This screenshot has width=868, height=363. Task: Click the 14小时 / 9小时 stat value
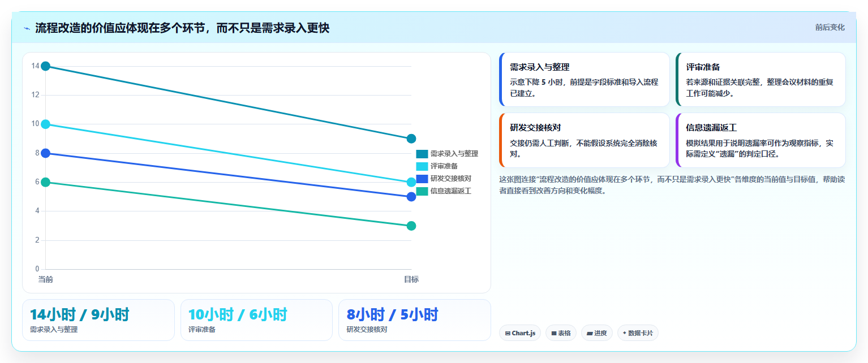tap(80, 314)
